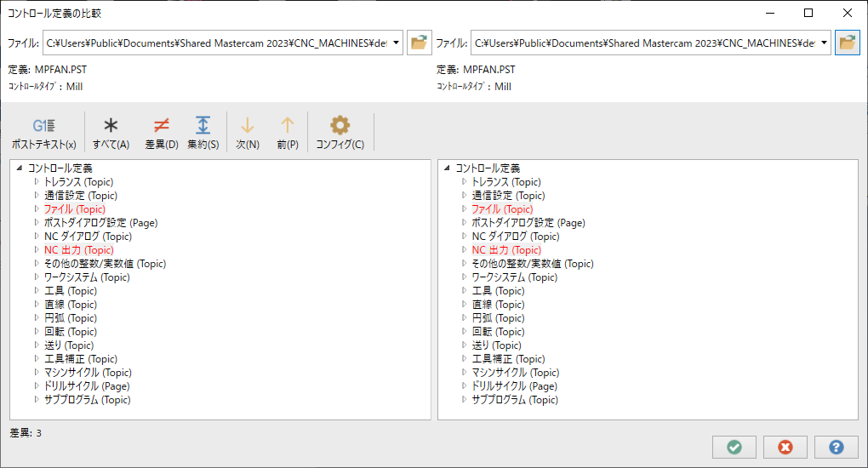Screen dimensions: 868x468
Task: Select left 工具 (Topic) row
Action: pos(71,291)
